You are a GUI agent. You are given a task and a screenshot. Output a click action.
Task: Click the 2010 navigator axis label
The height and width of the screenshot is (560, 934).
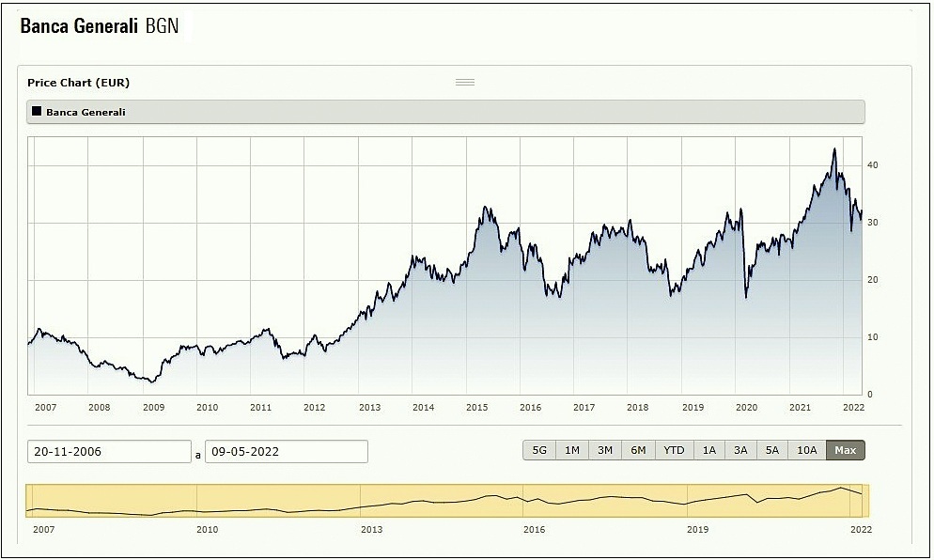coord(208,529)
